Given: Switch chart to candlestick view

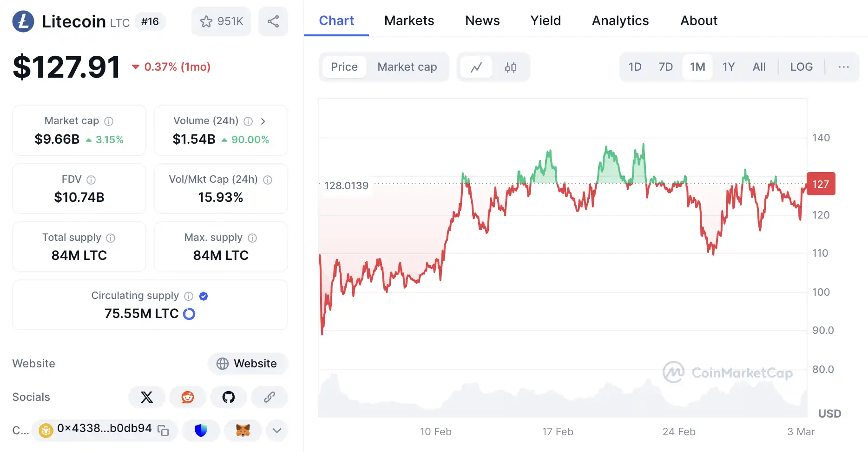Looking at the screenshot, I should [510, 67].
